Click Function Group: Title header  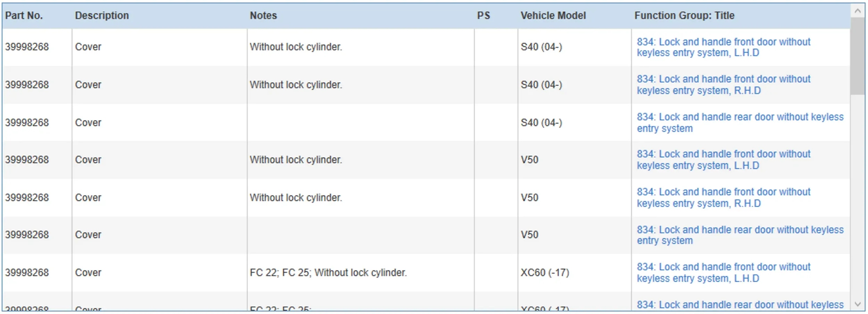click(x=684, y=16)
